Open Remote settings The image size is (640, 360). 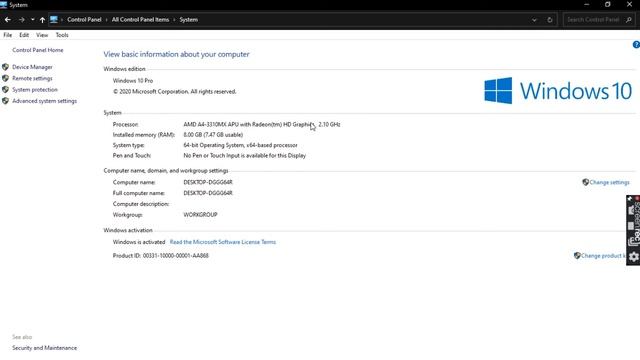pyautogui.click(x=32, y=78)
